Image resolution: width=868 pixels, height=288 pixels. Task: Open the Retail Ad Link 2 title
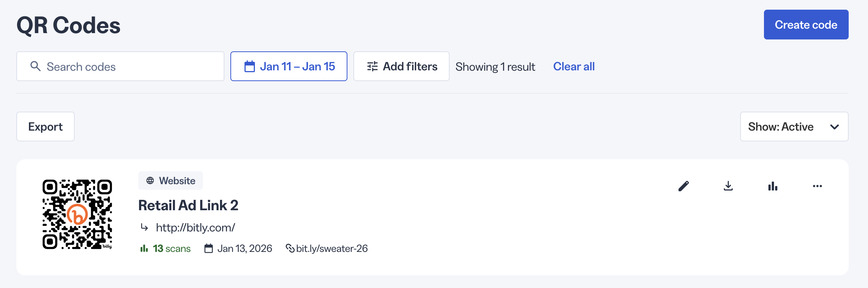[x=188, y=205]
